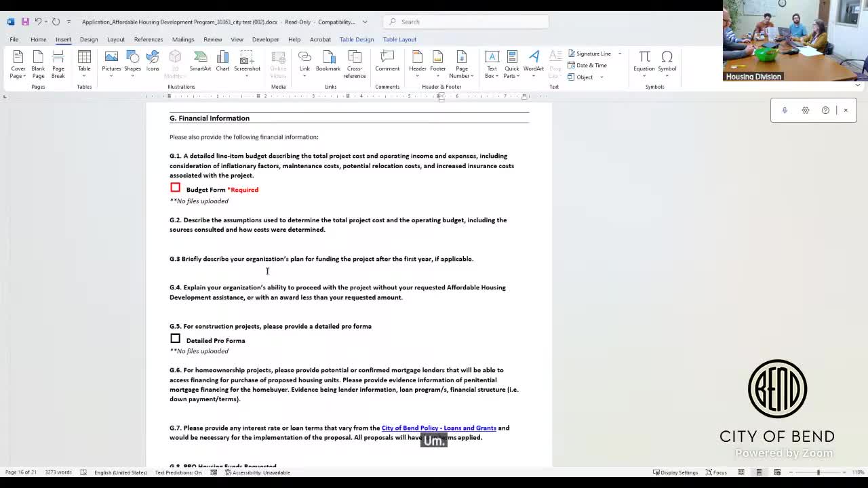This screenshot has height=488, width=868.
Task: Insert a Cover Page from the ribbon
Action: coord(18,64)
